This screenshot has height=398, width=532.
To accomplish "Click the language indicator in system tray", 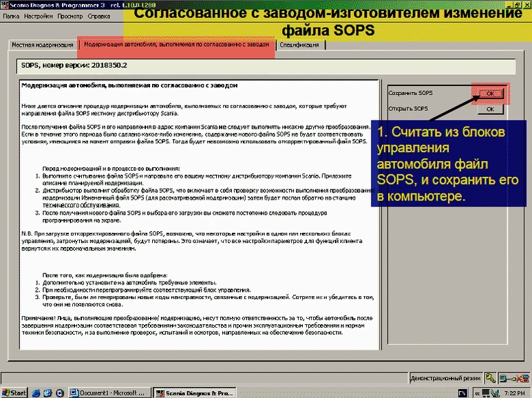I will [463, 392].
